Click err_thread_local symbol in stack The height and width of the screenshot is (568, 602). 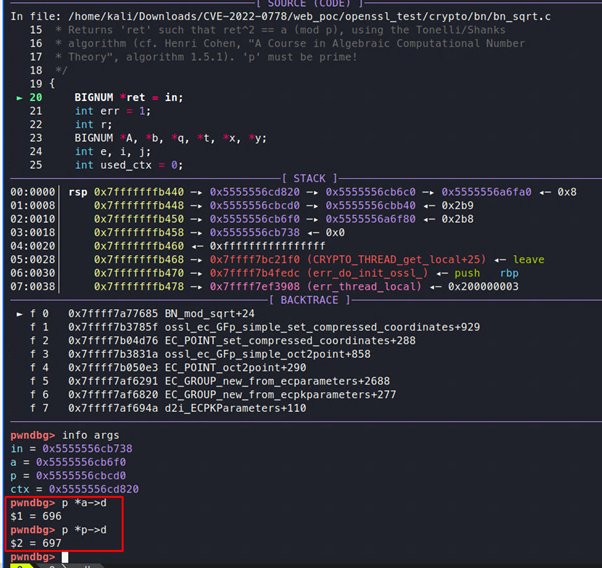pyautogui.click(x=364, y=286)
